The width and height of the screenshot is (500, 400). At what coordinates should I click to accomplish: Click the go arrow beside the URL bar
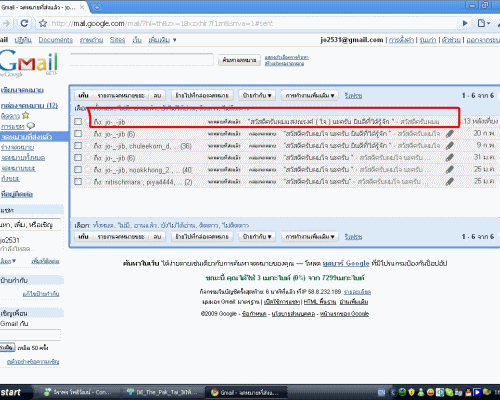point(465,23)
